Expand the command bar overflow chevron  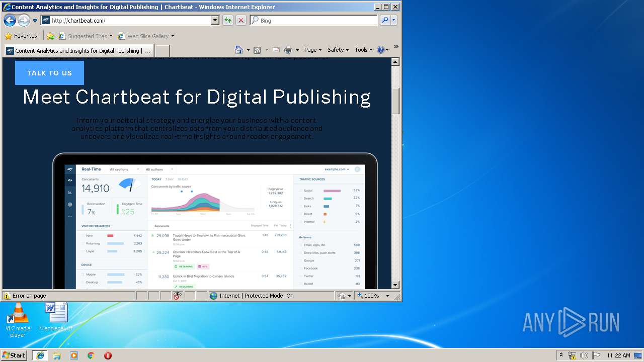(396, 47)
